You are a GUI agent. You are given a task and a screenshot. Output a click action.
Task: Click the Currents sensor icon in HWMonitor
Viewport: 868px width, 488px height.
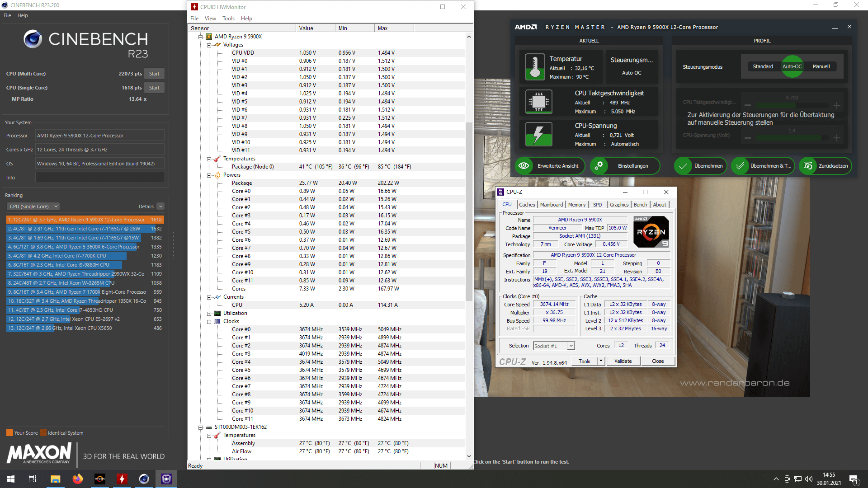click(217, 297)
